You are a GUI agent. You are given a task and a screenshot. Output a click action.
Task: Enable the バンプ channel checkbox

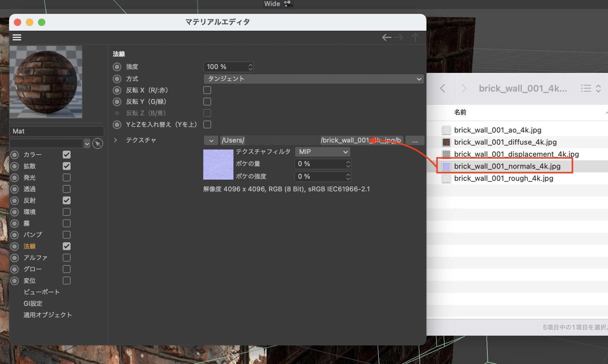click(67, 235)
